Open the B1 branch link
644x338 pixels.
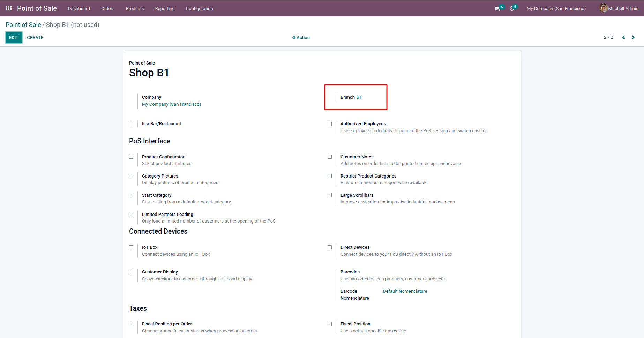359,97
